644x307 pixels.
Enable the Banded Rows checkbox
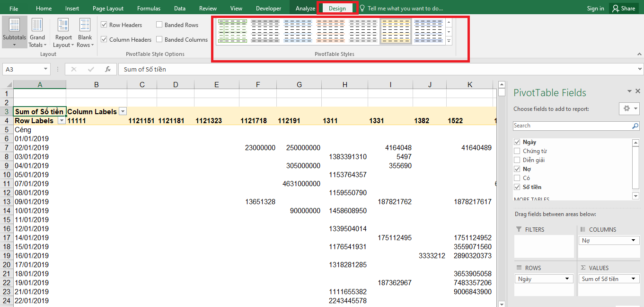159,25
